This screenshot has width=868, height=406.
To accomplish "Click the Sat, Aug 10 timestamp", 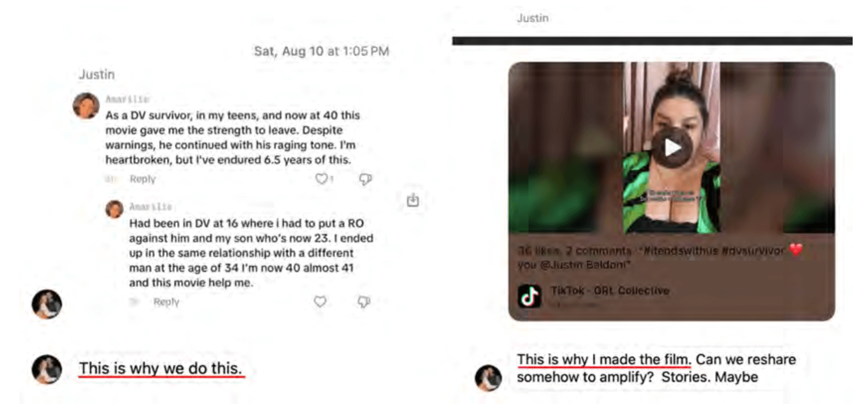I will [x=322, y=51].
